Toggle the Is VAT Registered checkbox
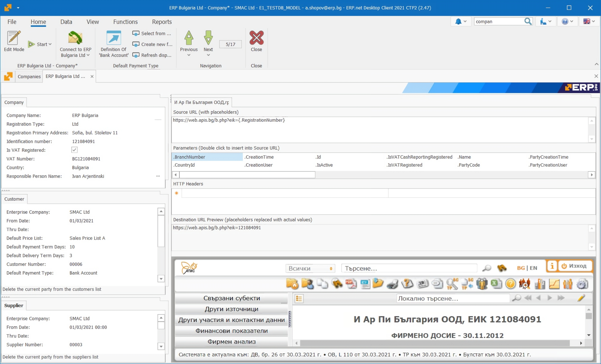The width and height of the screenshot is (601, 364). (74, 150)
